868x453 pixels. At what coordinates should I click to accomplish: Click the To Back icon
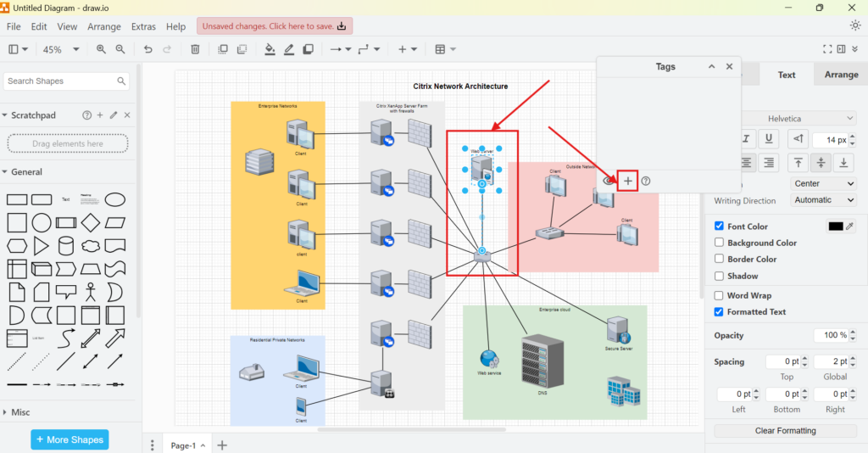coord(242,49)
